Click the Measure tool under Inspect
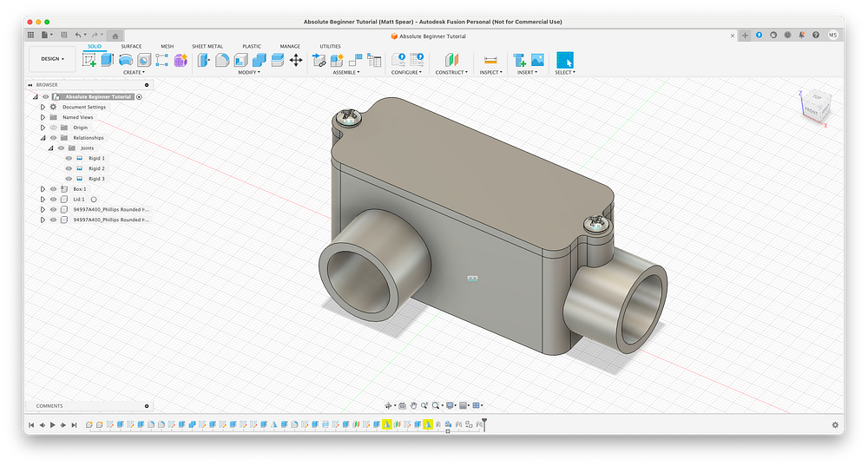This screenshot has height=466, width=868. (490, 60)
